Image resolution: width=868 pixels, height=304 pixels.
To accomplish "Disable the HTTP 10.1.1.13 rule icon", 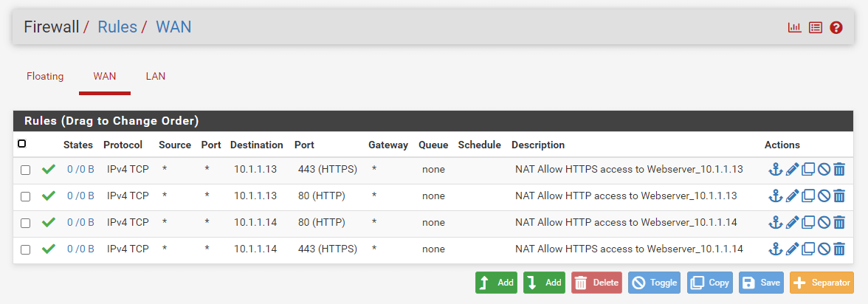I will click(x=824, y=196).
